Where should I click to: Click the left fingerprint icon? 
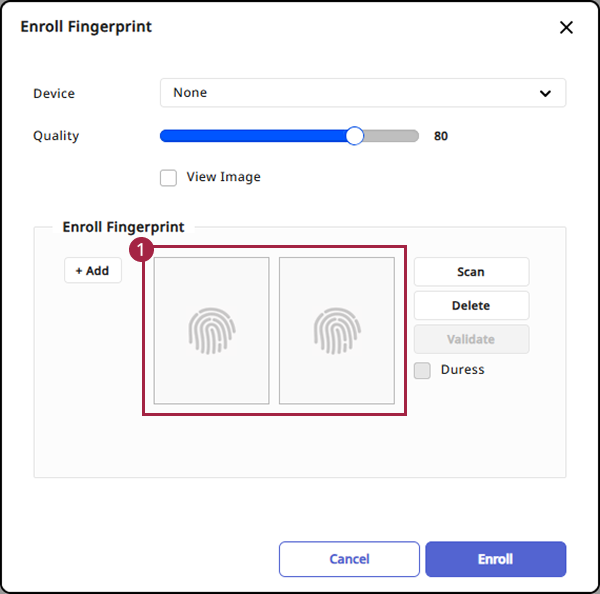pyautogui.click(x=211, y=331)
